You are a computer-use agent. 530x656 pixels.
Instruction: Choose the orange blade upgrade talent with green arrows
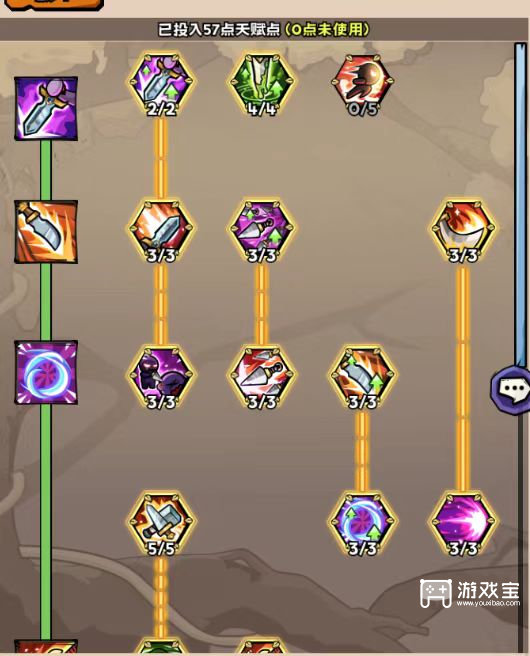[x=362, y=377]
